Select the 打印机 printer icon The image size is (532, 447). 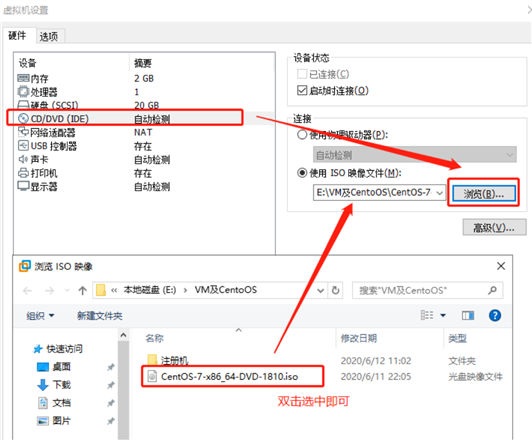click(23, 173)
